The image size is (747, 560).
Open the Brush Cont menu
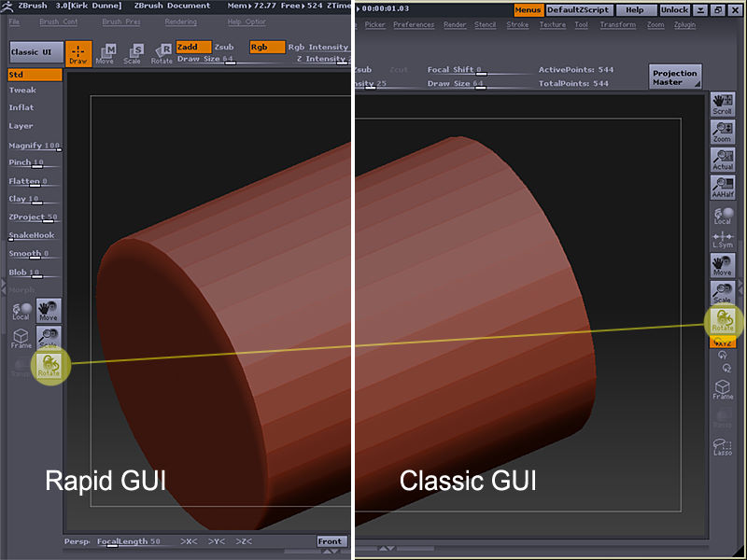[x=58, y=21]
